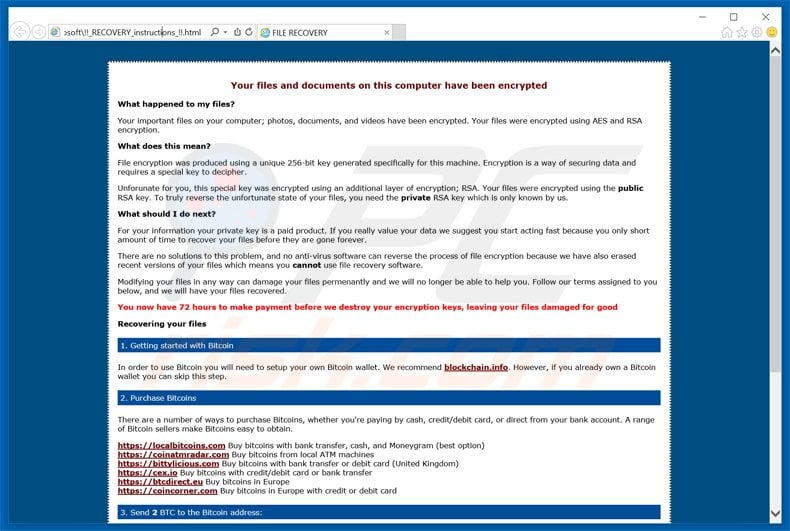Click the red '72 hours' warning text

367,307
